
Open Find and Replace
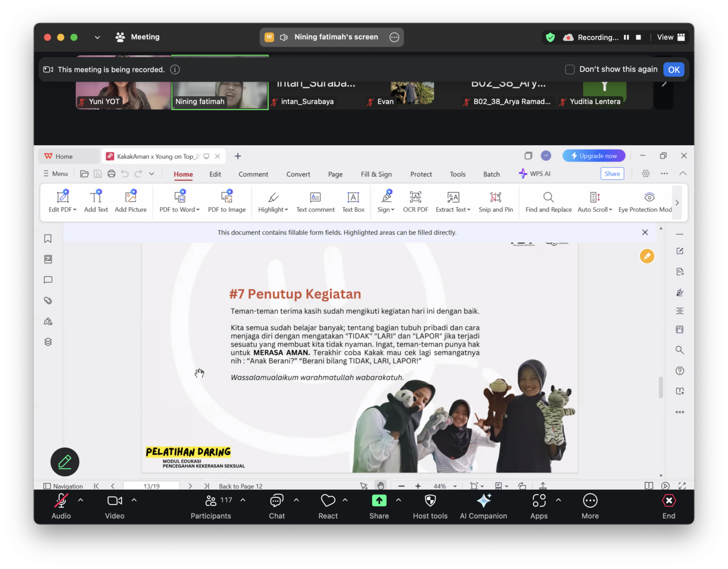[x=548, y=201]
